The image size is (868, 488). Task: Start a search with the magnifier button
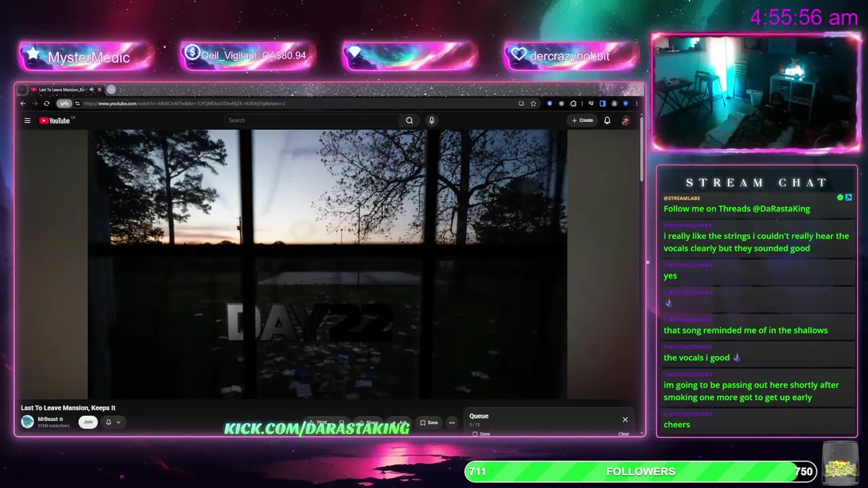point(410,121)
